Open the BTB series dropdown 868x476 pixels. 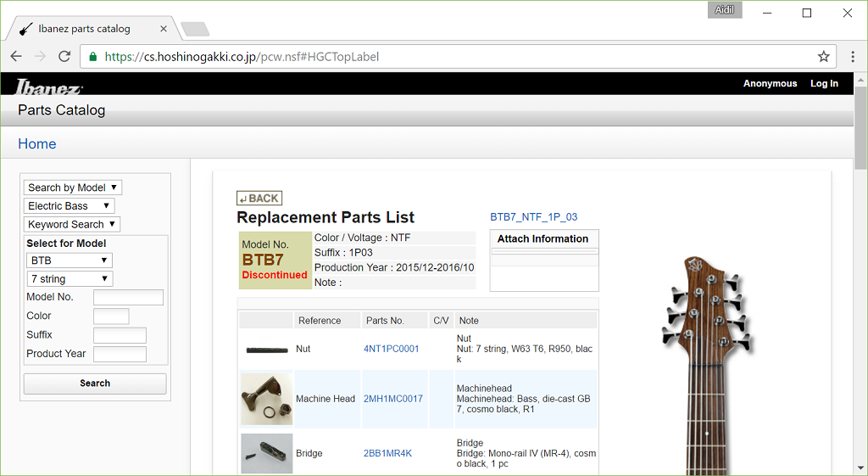point(70,260)
